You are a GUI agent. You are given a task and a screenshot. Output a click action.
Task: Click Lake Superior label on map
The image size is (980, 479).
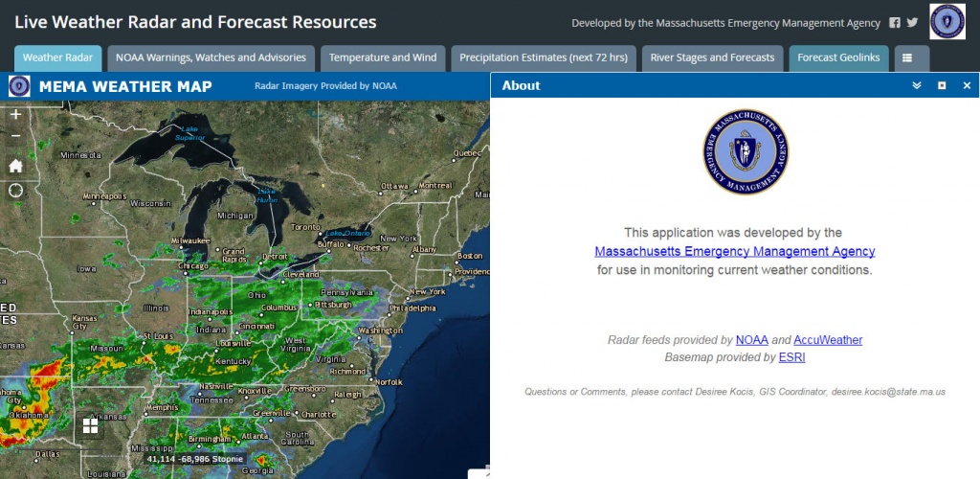[189, 133]
